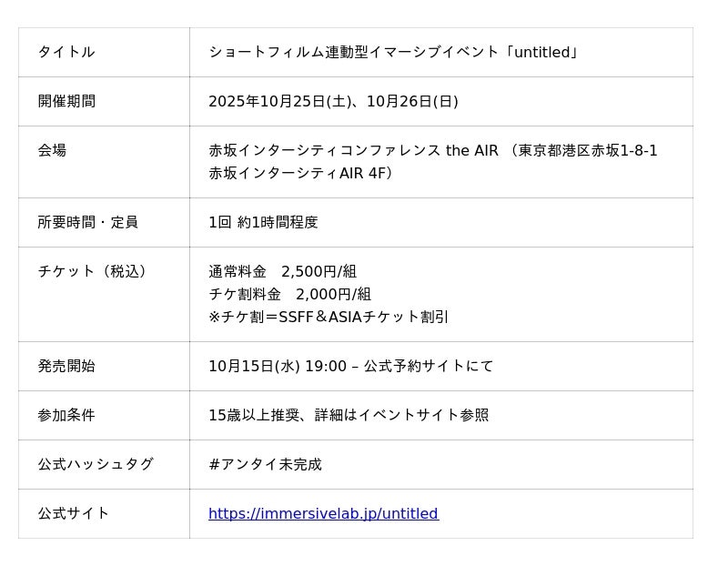Click the ※チケ割＝SSFF＆ASIA note

(329, 317)
